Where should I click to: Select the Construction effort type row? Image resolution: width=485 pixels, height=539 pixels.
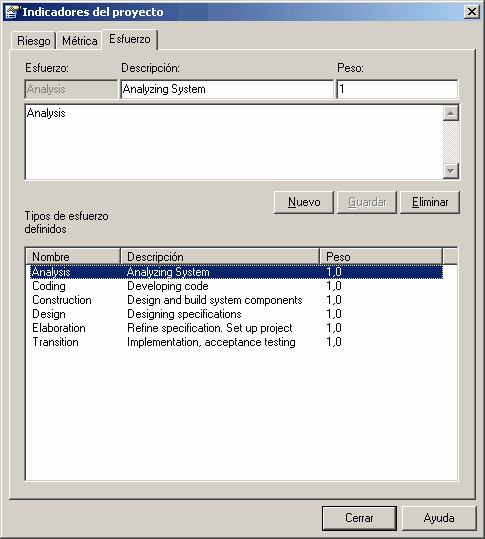pyautogui.click(x=236, y=300)
